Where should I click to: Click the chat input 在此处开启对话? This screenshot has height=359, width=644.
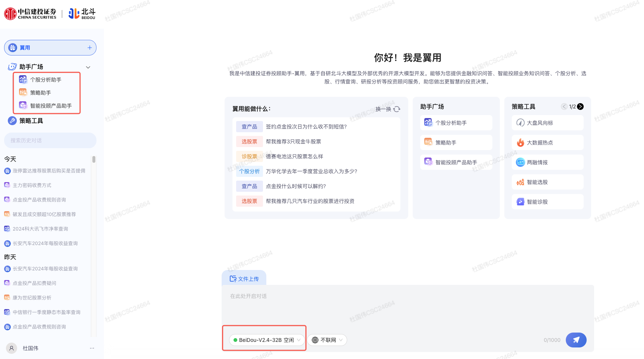pyautogui.click(x=407, y=305)
